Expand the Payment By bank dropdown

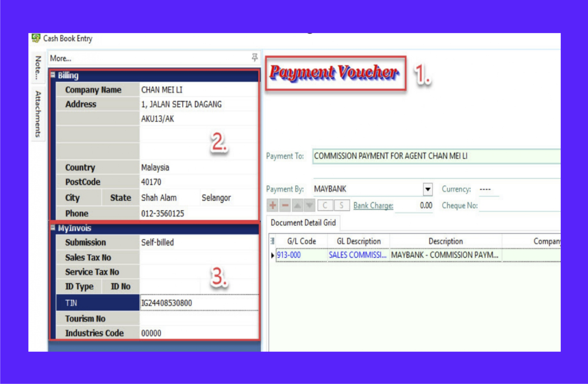pos(428,189)
